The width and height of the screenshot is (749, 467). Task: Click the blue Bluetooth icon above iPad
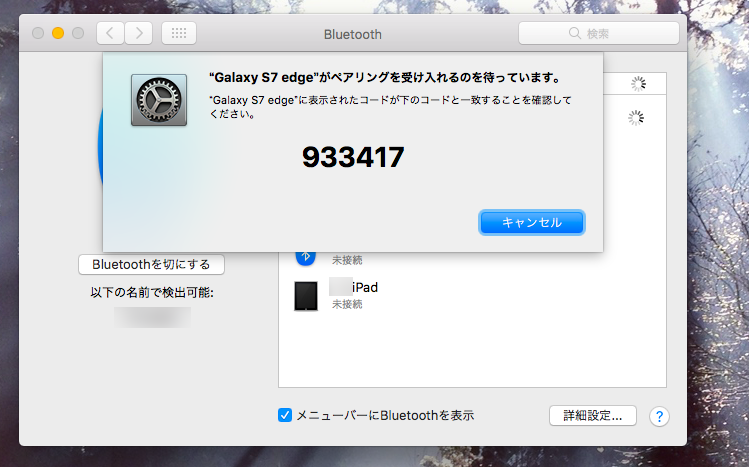tap(306, 255)
